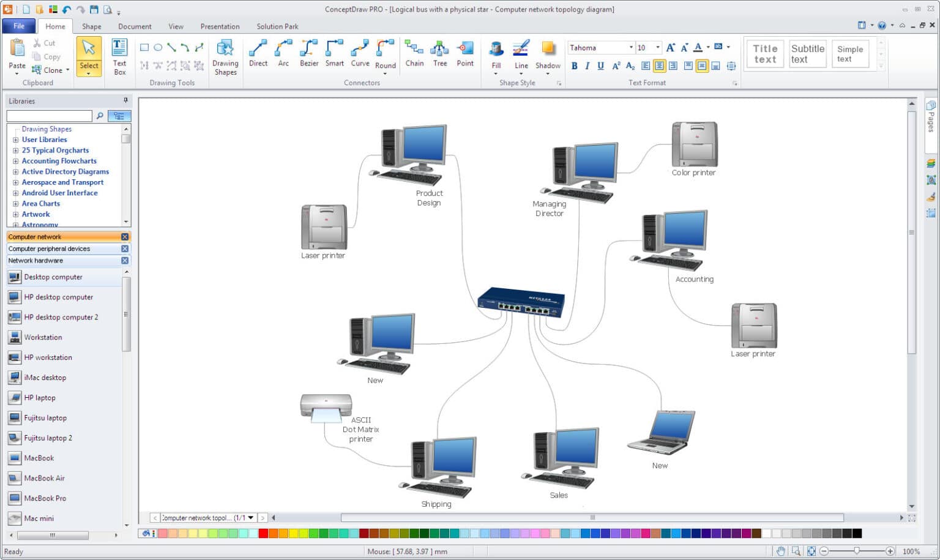
Task: Select the pan hand tool in status bar
Action: [x=781, y=551]
